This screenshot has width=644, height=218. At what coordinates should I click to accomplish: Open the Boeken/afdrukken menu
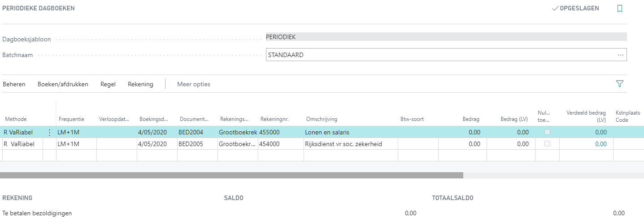pos(63,84)
